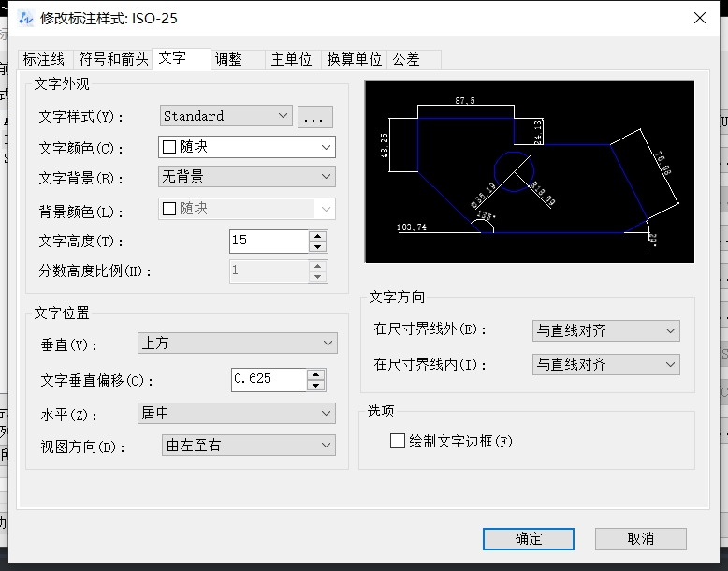Expand the 垂直 position dropdown

coord(237,344)
